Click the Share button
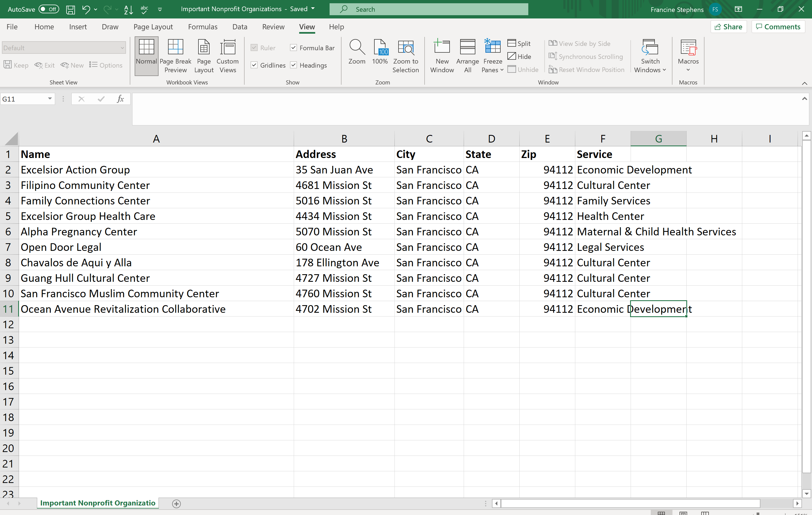Viewport: 812px width, 515px height. 728,27
